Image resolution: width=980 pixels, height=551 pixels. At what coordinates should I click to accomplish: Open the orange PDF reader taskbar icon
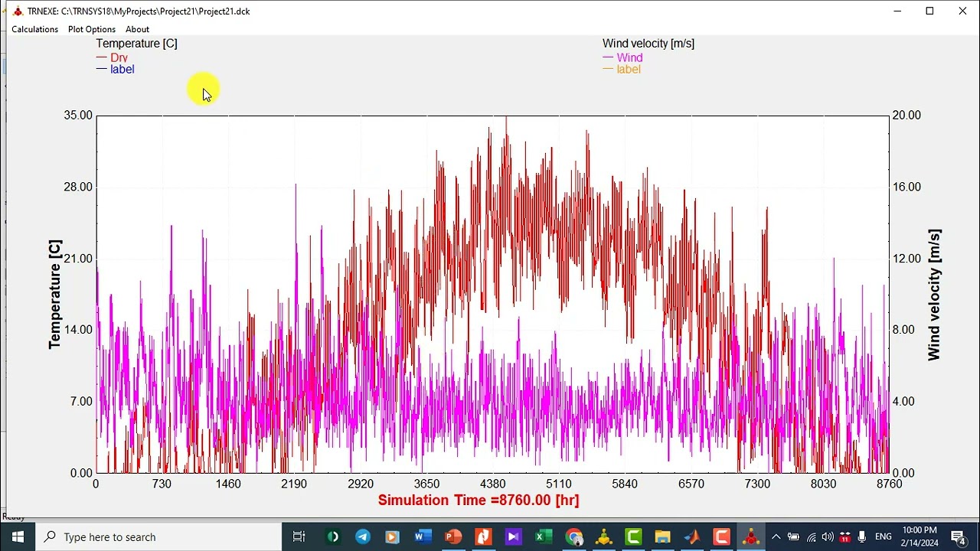(483, 536)
